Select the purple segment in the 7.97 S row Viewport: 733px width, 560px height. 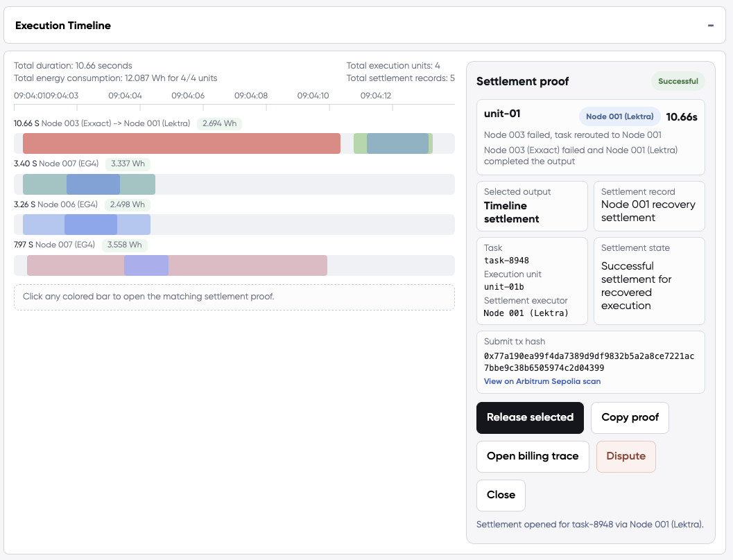coord(146,265)
